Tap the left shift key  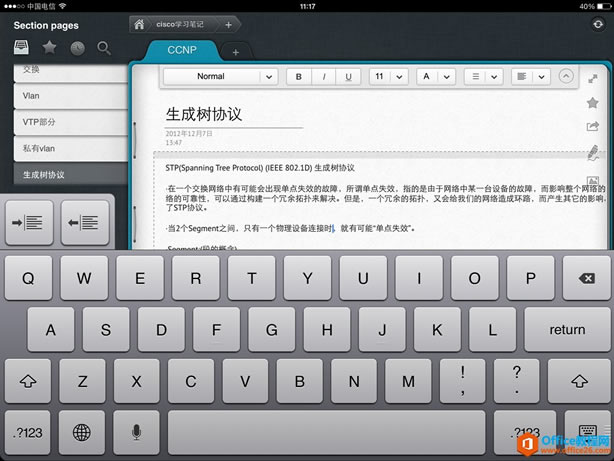click(28, 381)
